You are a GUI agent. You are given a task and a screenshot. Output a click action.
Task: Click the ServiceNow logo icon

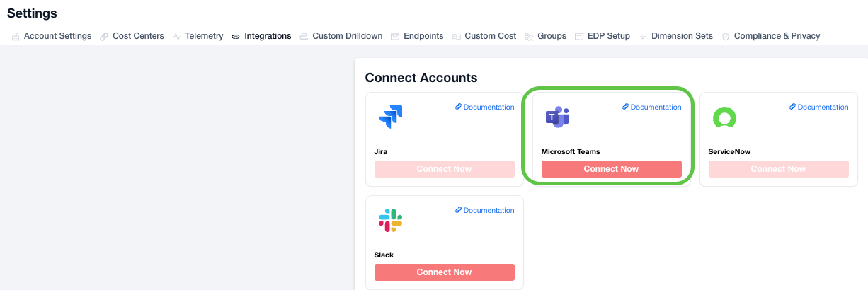click(x=724, y=117)
